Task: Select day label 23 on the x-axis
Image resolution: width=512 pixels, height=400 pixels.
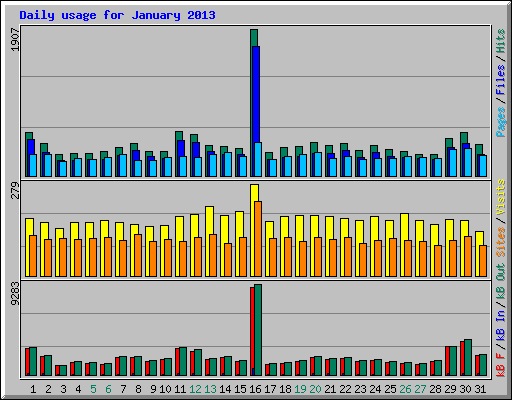Action: tap(360, 389)
